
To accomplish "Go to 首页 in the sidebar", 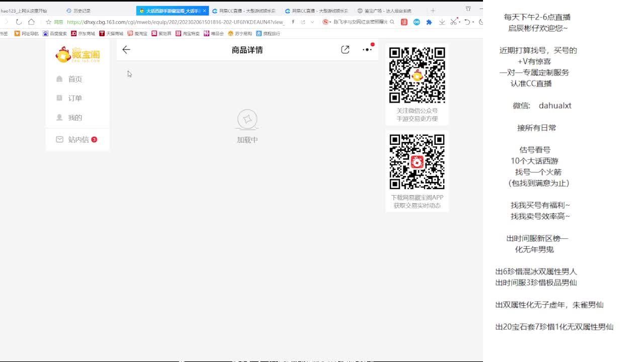I will point(69,79).
